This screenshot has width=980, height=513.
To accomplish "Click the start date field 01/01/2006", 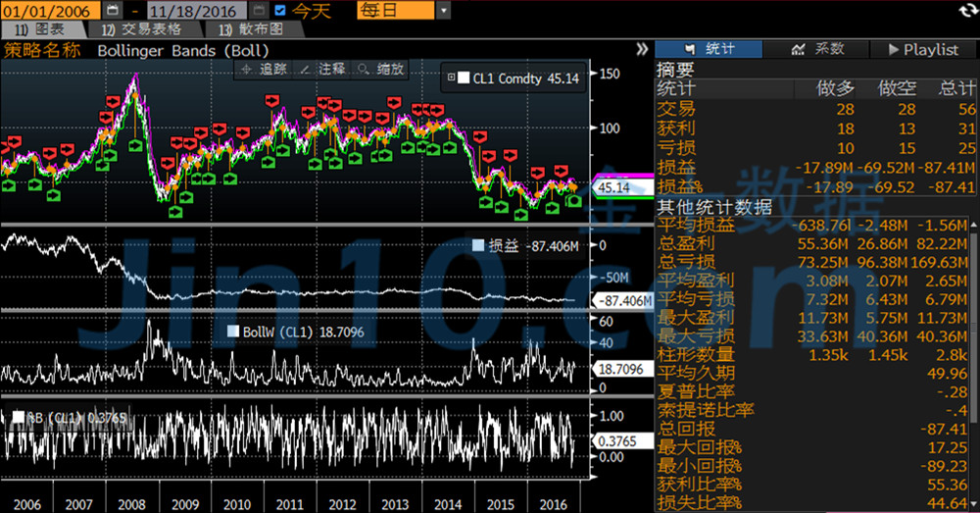I will point(49,10).
